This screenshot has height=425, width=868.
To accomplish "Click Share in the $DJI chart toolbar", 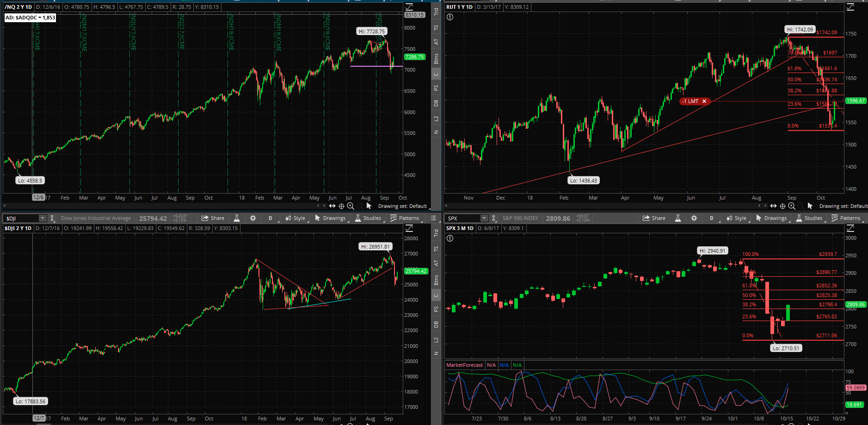I will point(213,218).
